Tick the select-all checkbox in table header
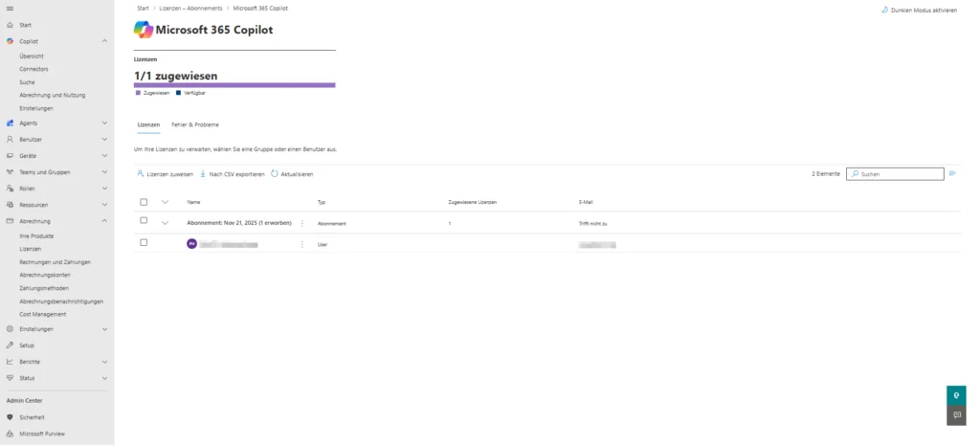Viewport: 980px width, 446px height. [144, 202]
